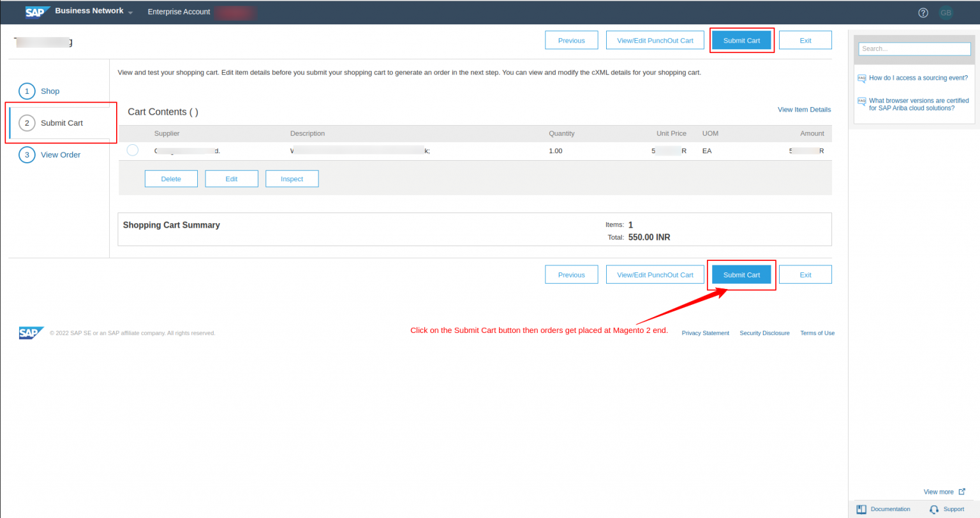The width and height of the screenshot is (980, 518).
Task: Click the Enterprise Account label
Action: click(179, 12)
